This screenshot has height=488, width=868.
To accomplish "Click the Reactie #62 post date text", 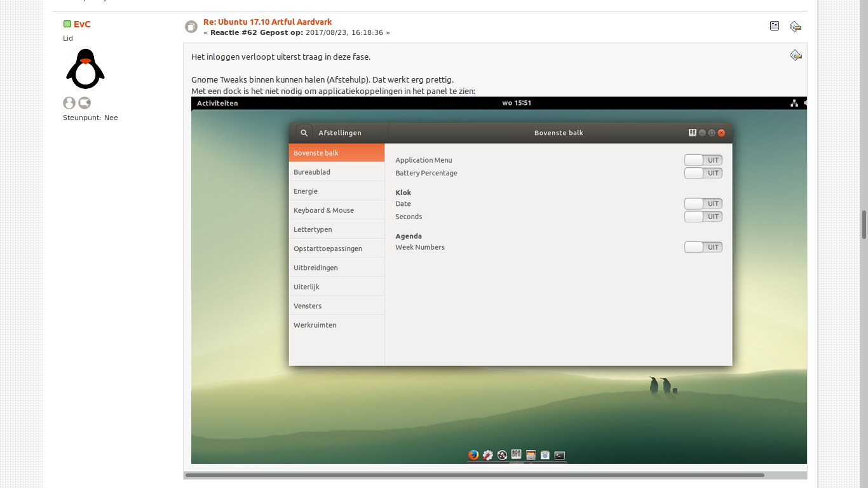I will [297, 32].
